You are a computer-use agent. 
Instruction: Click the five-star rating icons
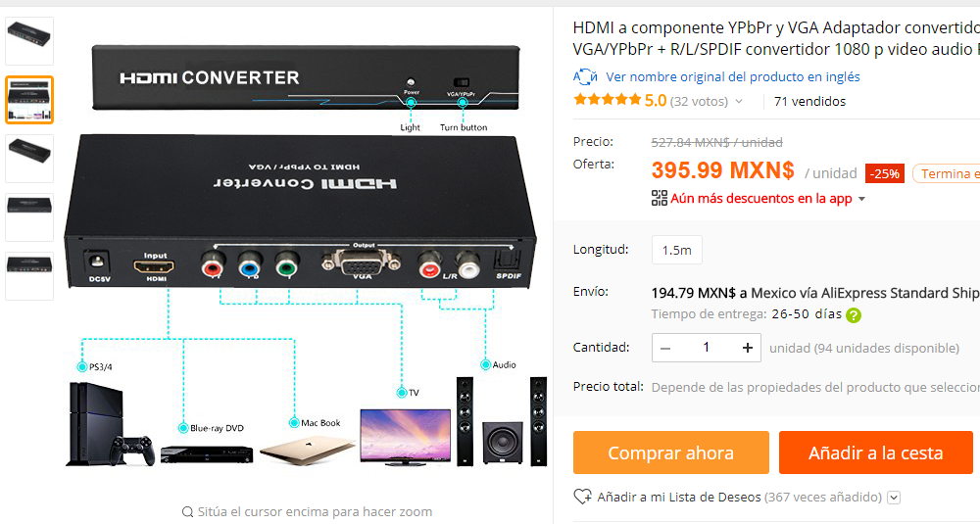pos(608,99)
